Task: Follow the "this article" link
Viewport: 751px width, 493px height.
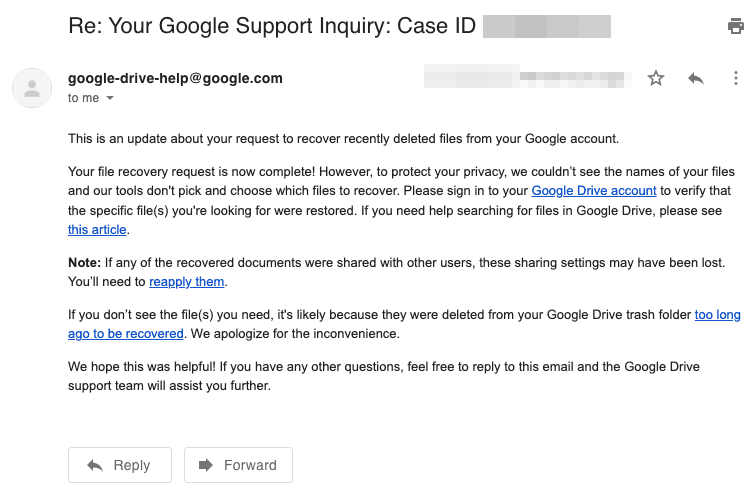Action: tap(97, 230)
